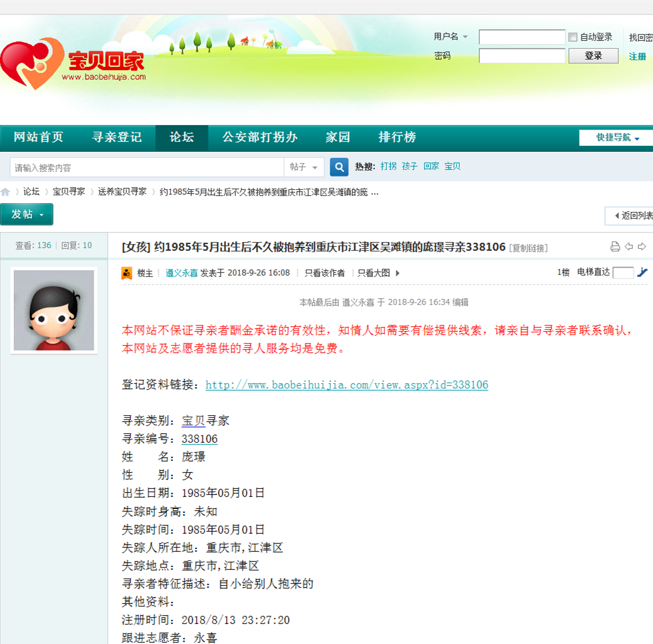Click the 回复: 10 reply count
The height and width of the screenshot is (644, 653).
pos(77,245)
